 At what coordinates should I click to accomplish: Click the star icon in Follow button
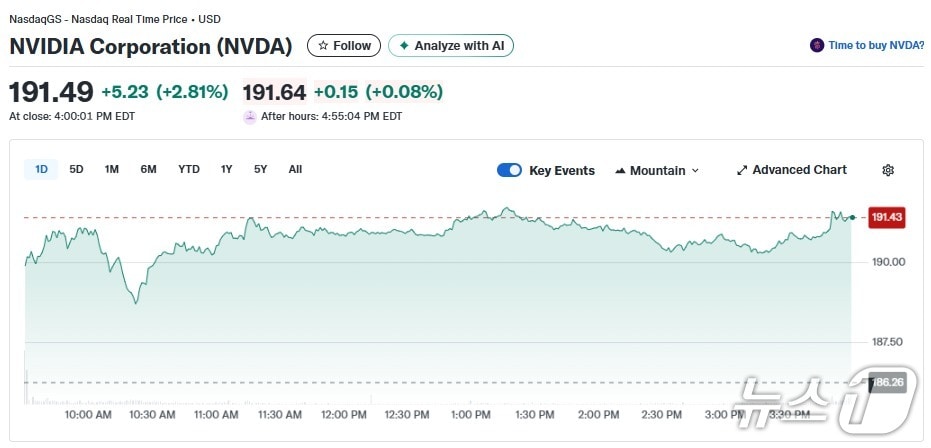click(x=323, y=46)
